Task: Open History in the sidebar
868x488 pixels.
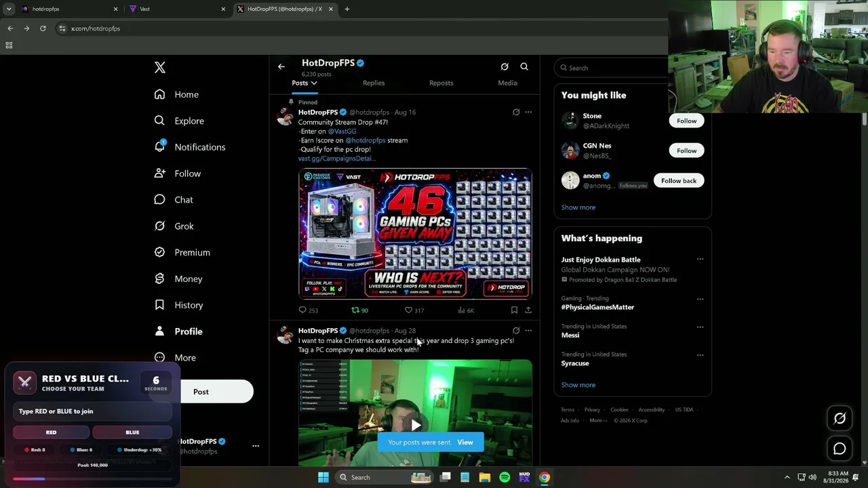Action: click(x=178, y=305)
